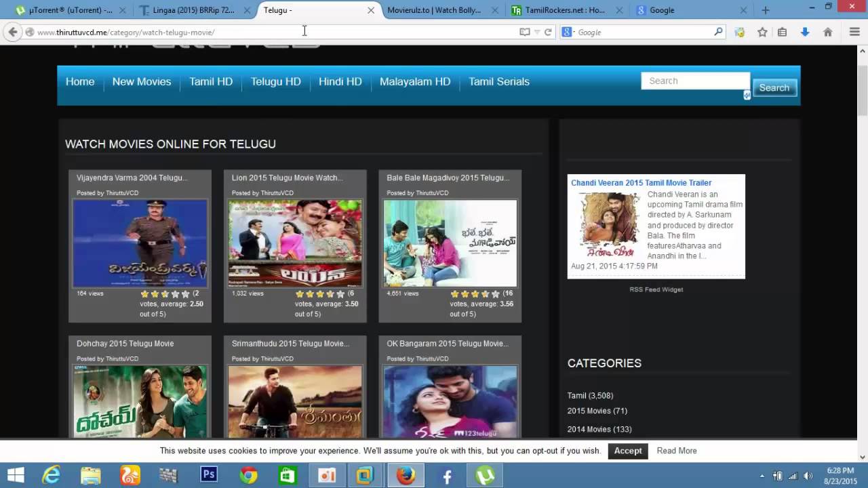Open Photoshop from the taskbar
The width and height of the screenshot is (868, 488).
[209, 476]
